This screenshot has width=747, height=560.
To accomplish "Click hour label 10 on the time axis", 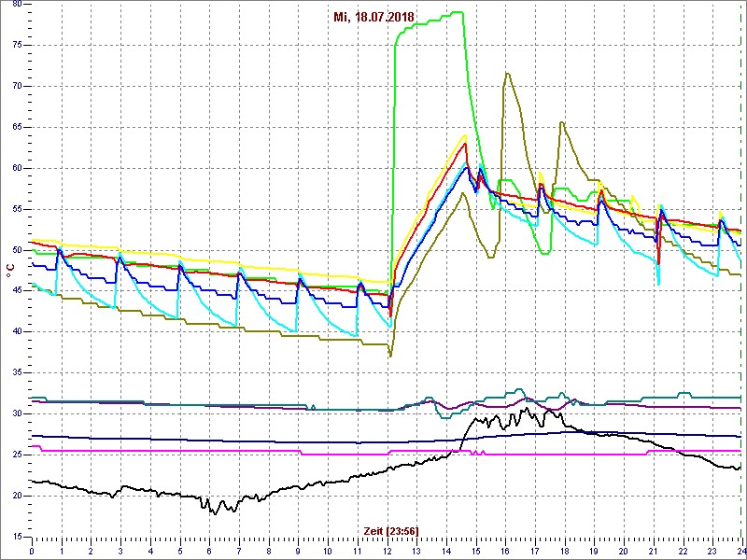I will click(x=328, y=551).
